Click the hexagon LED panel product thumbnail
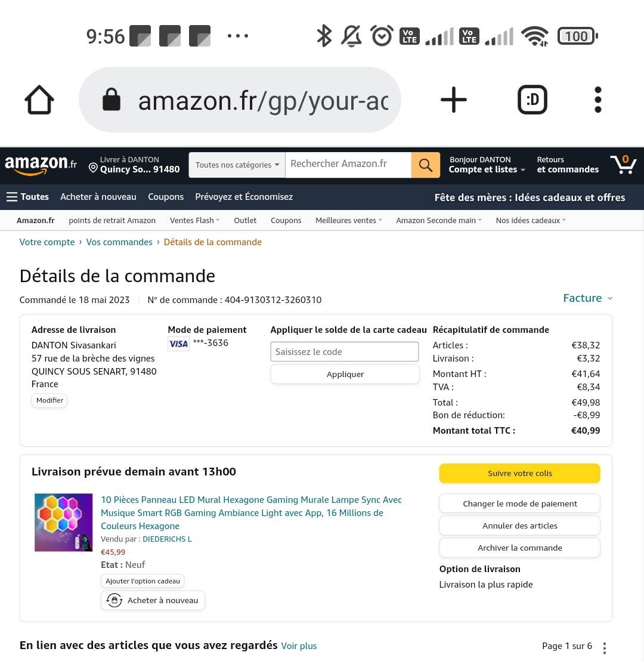Viewport: 644px width, 661px height. point(64,523)
